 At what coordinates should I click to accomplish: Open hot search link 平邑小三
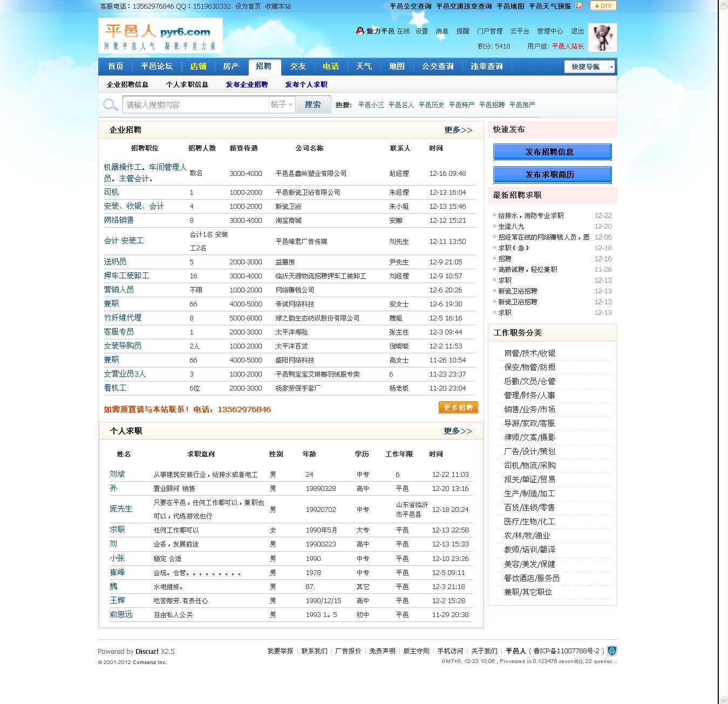371,105
